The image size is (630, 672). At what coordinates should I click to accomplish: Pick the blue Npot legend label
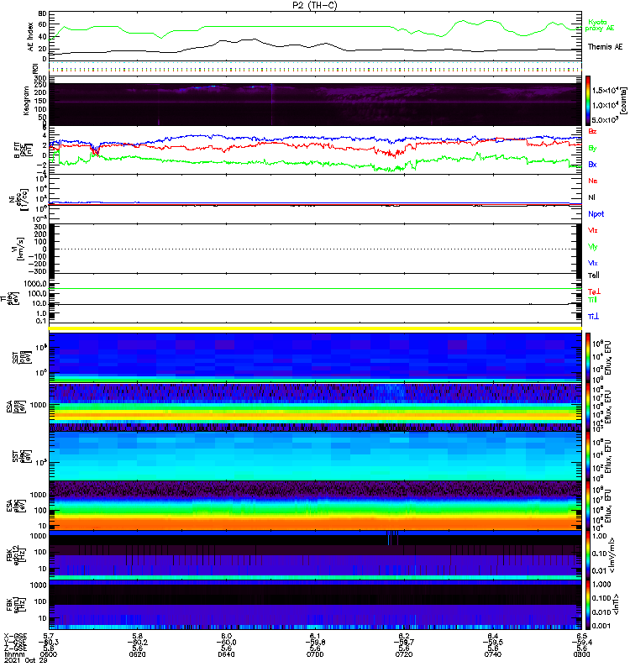596,214
